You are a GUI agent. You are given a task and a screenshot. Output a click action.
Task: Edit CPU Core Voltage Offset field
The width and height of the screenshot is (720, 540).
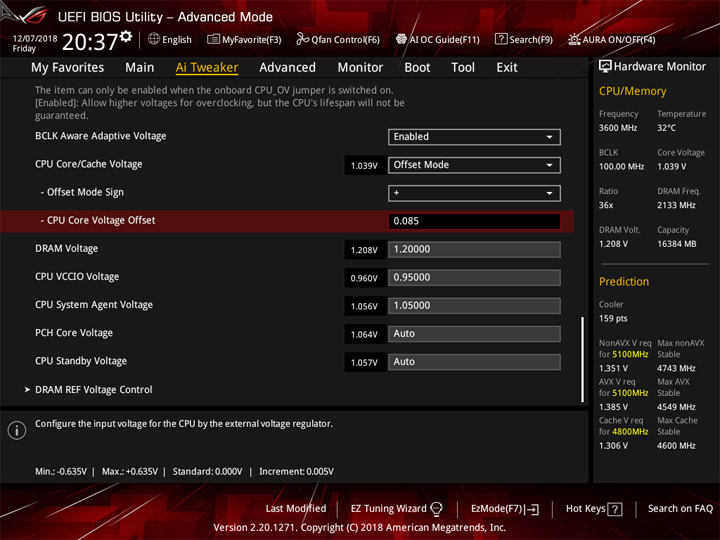coord(474,221)
